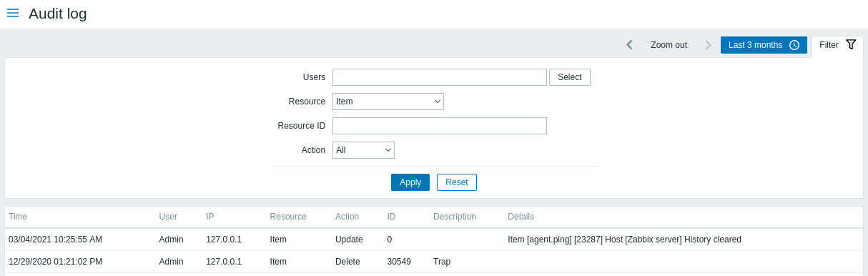The height and width of the screenshot is (276, 868).
Task: Open the Last 3 months time selector
Action: click(764, 45)
